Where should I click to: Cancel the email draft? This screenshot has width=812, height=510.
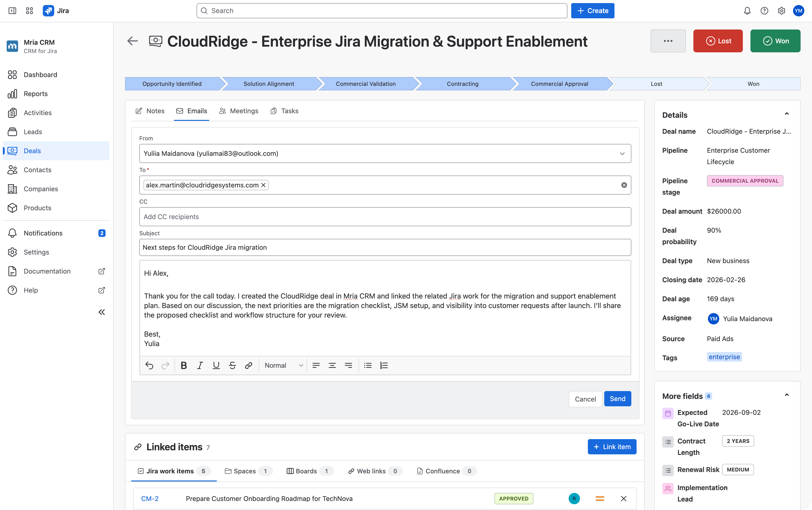click(x=585, y=399)
